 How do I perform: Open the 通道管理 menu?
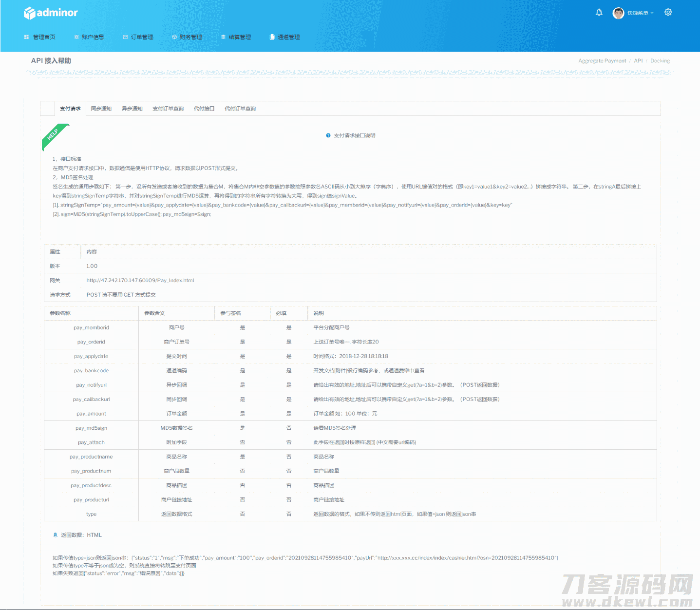288,37
